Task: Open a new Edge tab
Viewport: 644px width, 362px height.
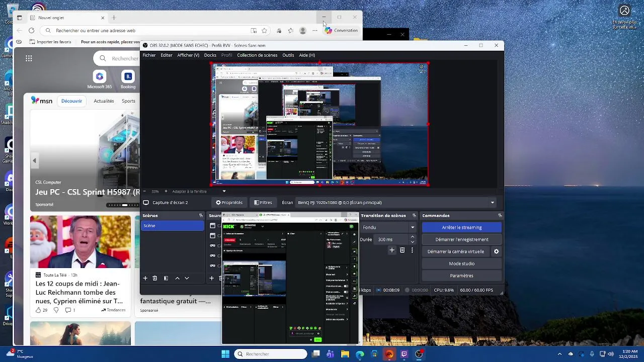Action: (x=114, y=18)
